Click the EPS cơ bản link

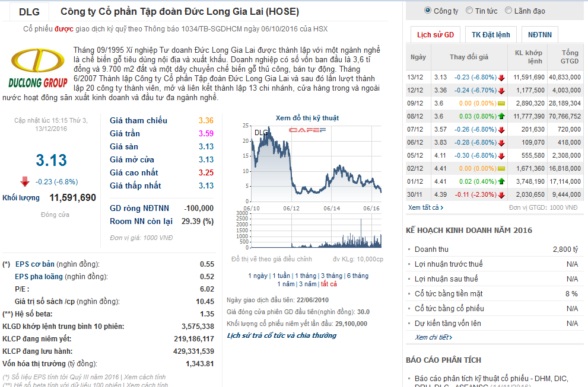35,264
